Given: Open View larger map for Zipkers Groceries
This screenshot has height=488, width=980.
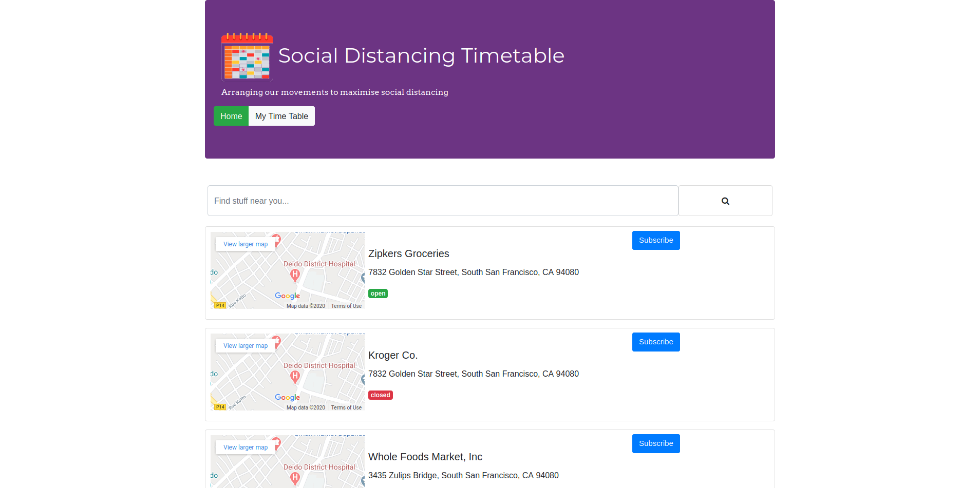Looking at the screenshot, I should tap(246, 244).
